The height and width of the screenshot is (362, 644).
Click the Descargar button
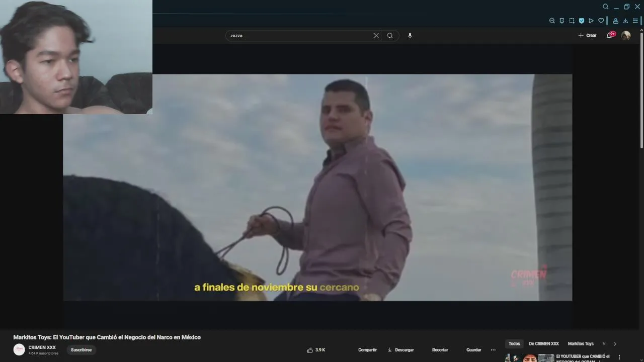pos(400,350)
